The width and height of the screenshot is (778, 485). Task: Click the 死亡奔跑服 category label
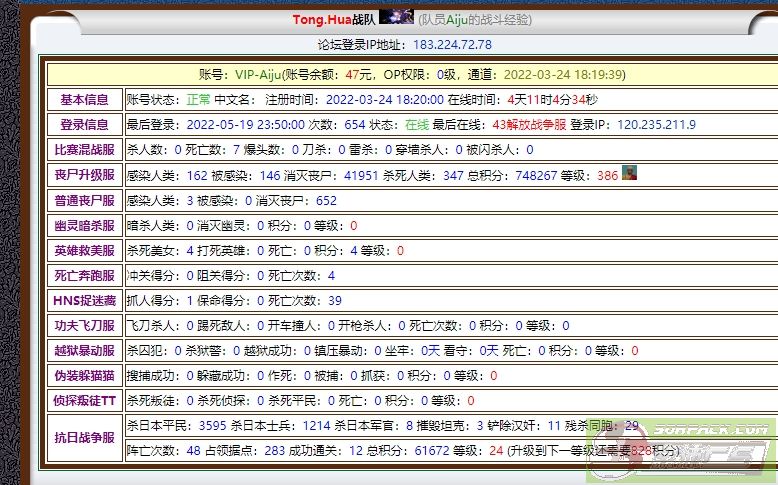[x=84, y=275]
